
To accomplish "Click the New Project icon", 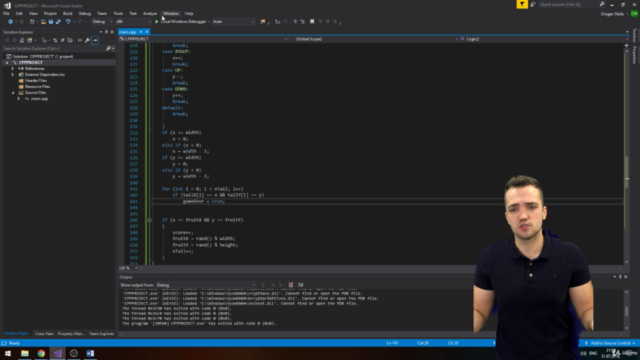I will click(x=32, y=22).
